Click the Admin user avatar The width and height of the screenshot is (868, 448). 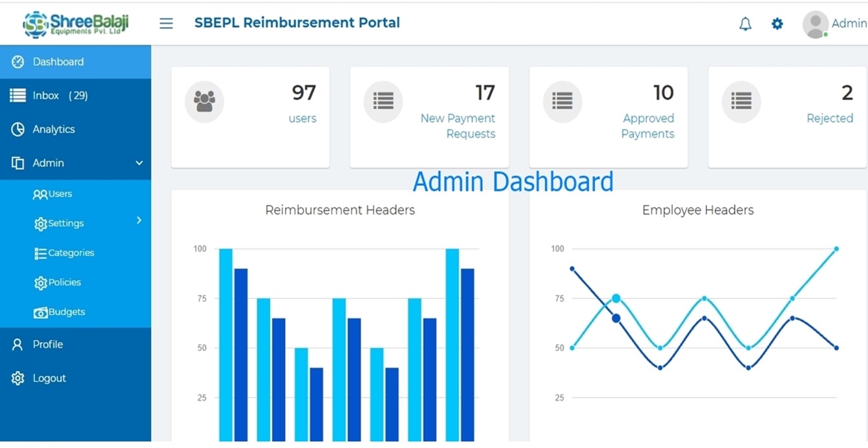point(815,24)
